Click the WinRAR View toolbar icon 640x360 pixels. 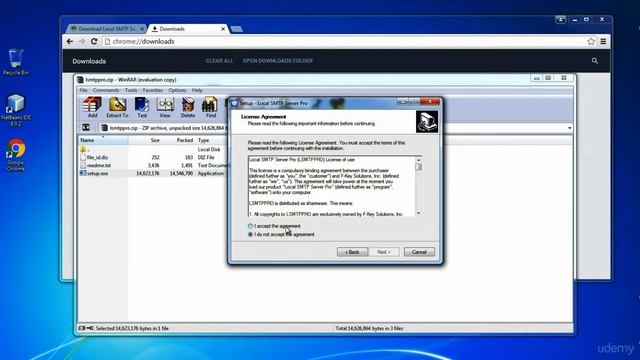[165, 107]
